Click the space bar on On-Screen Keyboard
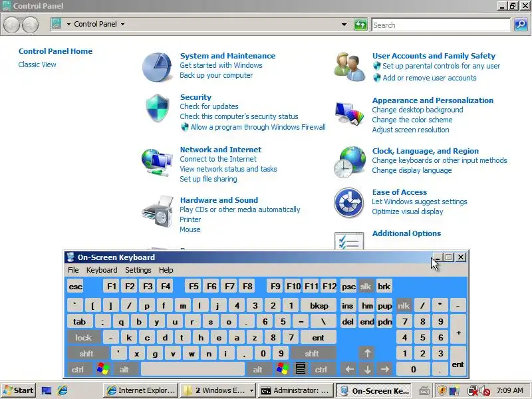 click(x=193, y=369)
